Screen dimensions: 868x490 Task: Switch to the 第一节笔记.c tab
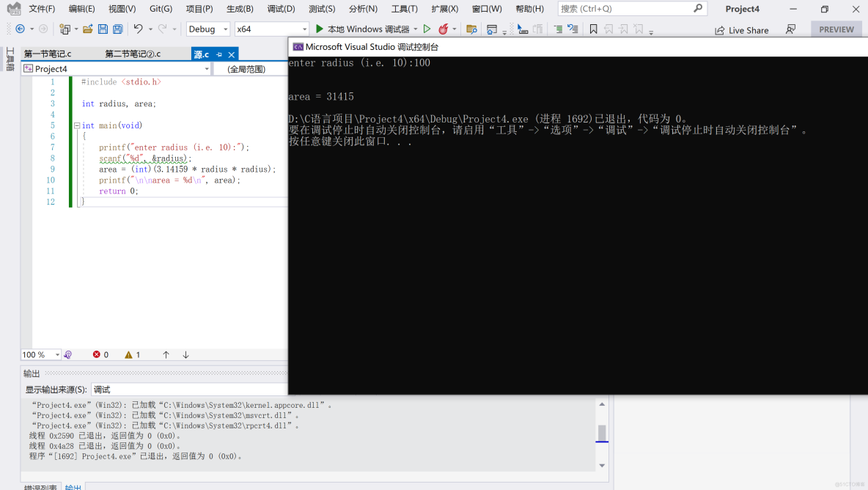48,54
